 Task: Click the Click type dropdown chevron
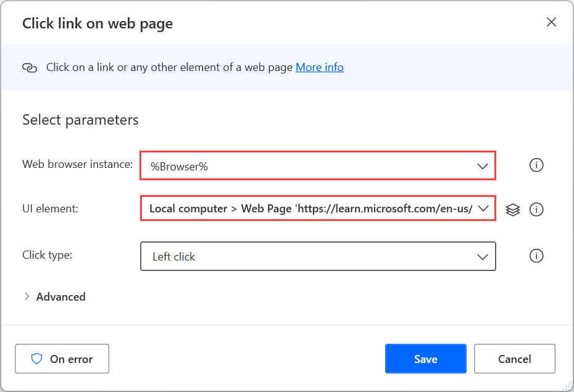[483, 256]
